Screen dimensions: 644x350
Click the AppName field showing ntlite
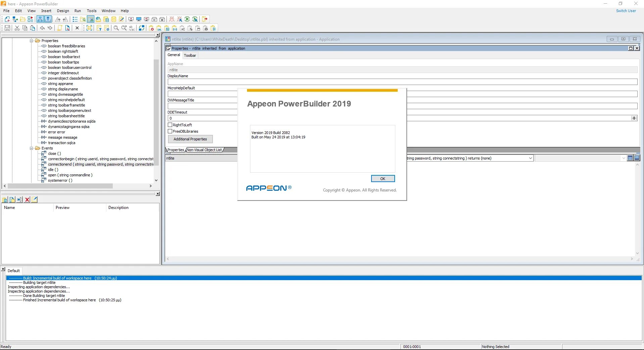(402, 70)
